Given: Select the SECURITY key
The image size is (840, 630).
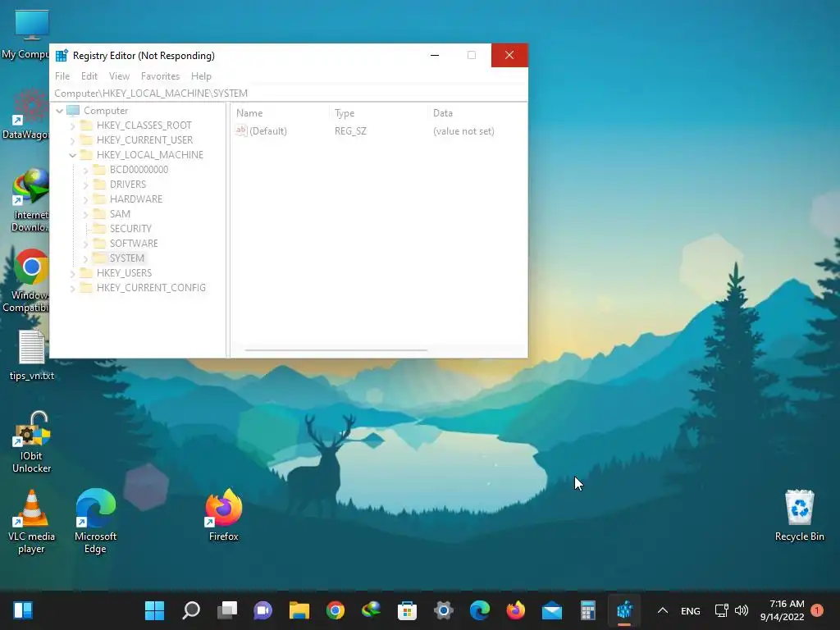Looking at the screenshot, I should 130,229.
